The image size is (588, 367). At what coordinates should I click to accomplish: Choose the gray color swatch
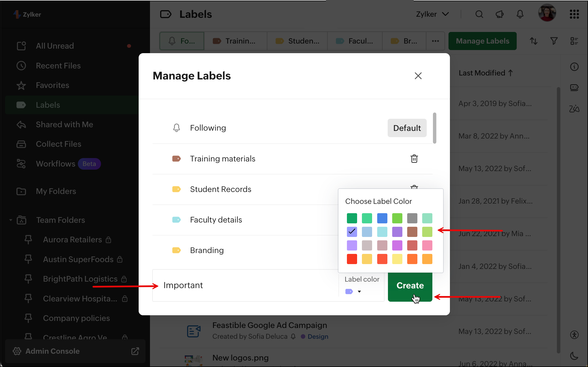[x=412, y=218]
